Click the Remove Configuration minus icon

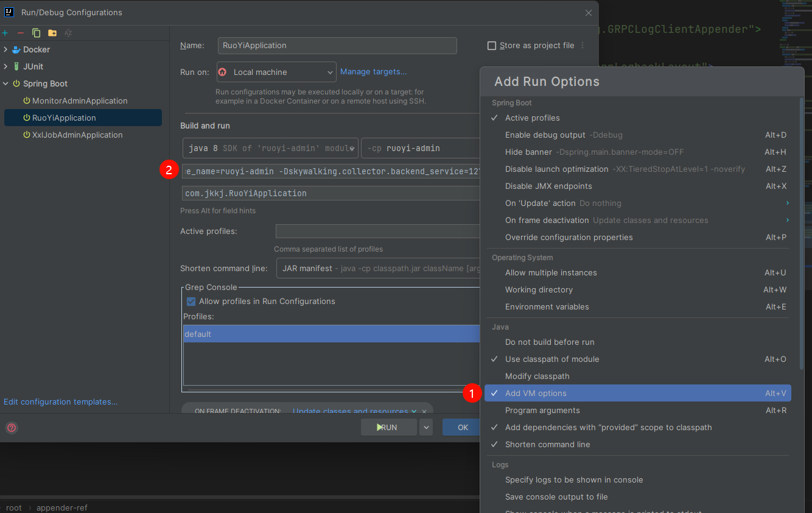tap(21, 33)
